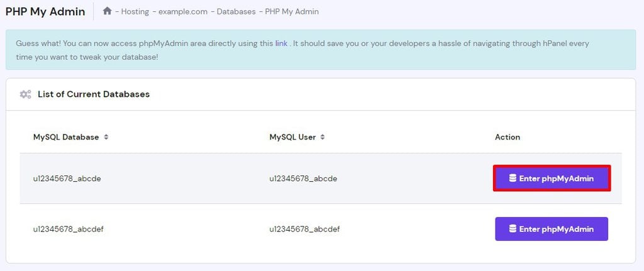Screen dimensions: 644x271
Task: Click the u12345678_abcde MySQL user entry
Action: tap(303, 179)
